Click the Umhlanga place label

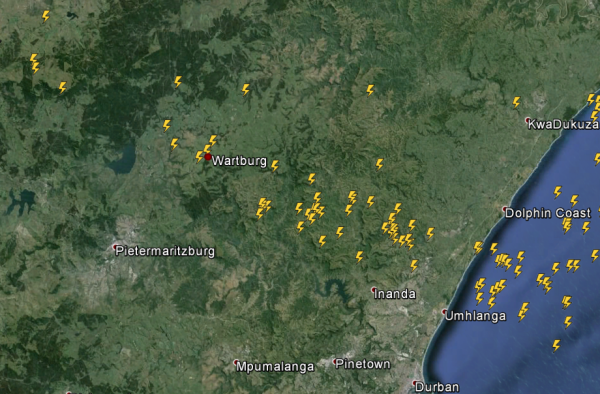[x=475, y=316]
